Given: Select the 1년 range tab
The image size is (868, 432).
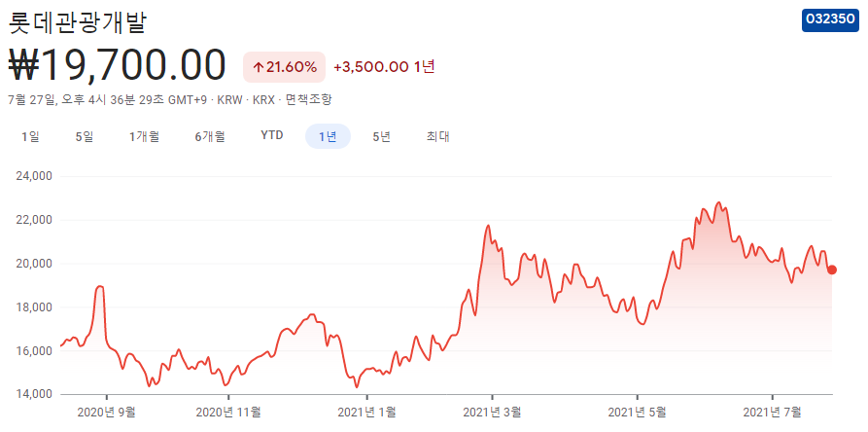Looking at the screenshot, I should (328, 137).
